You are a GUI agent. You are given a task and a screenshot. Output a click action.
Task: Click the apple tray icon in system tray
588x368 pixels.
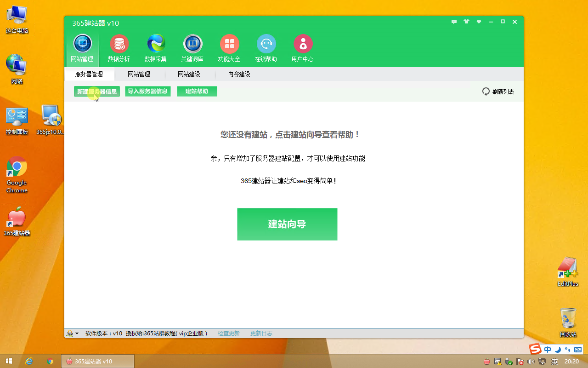[x=487, y=362]
